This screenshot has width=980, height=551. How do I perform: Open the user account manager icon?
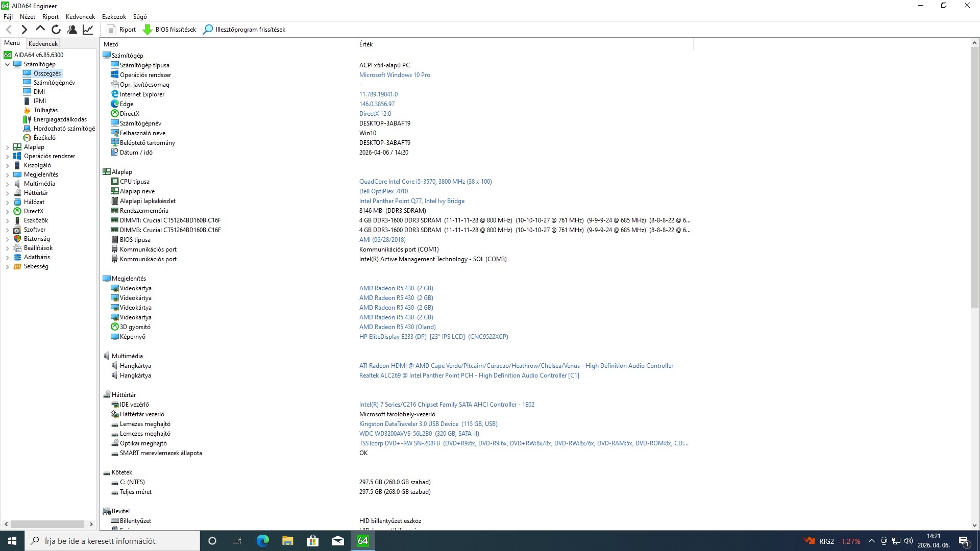72,30
